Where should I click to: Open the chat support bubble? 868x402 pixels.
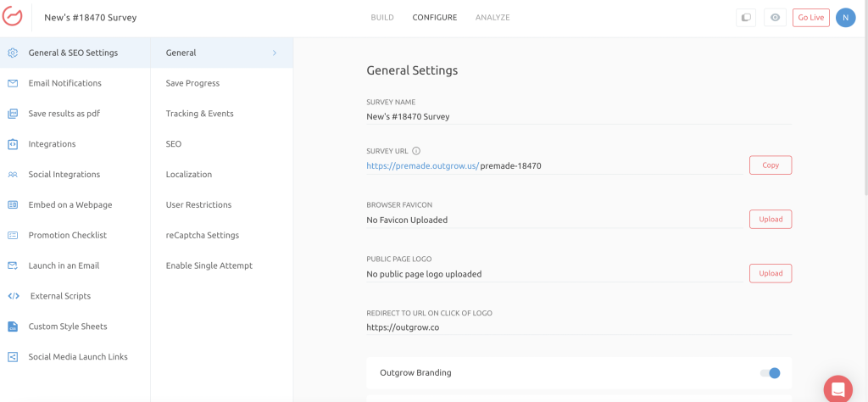[837, 388]
